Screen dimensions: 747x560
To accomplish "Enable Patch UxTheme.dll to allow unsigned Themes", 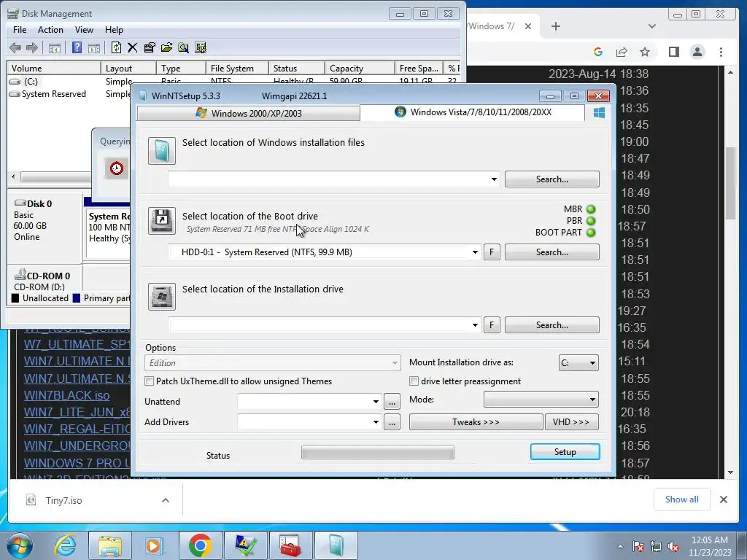I will click(x=150, y=381).
